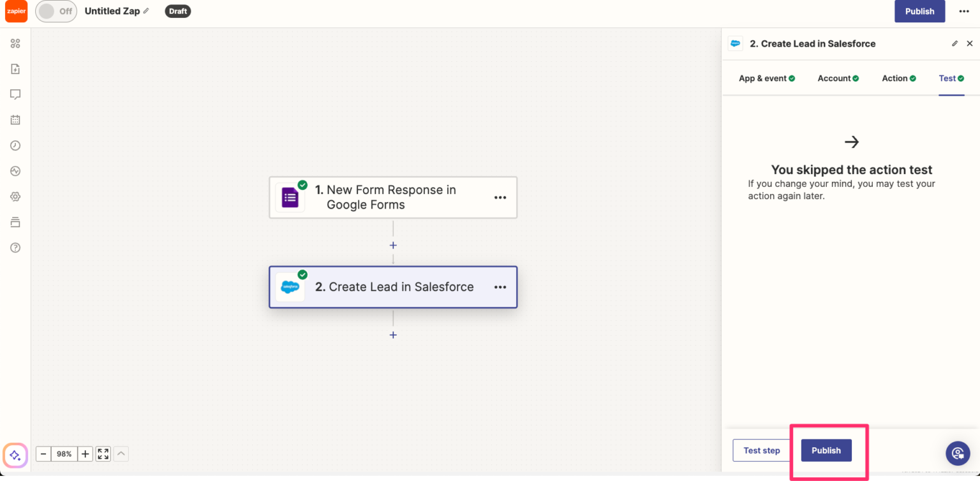Add a step below Salesforce via plus
Image resolution: width=980 pixels, height=481 pixels.
click(392, 334)
